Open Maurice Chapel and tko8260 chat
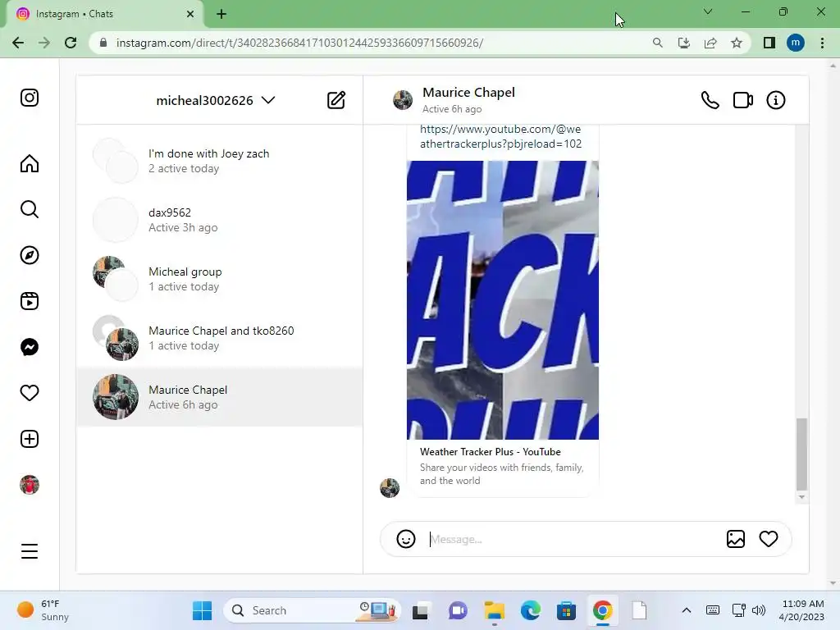The height and width of the screenshot is (630, 840). pyautogui.click(x=220, y=338)
